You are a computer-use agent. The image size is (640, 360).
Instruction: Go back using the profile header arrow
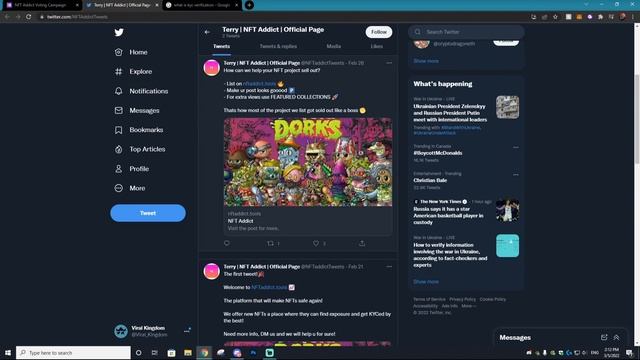tap(207, 32)
